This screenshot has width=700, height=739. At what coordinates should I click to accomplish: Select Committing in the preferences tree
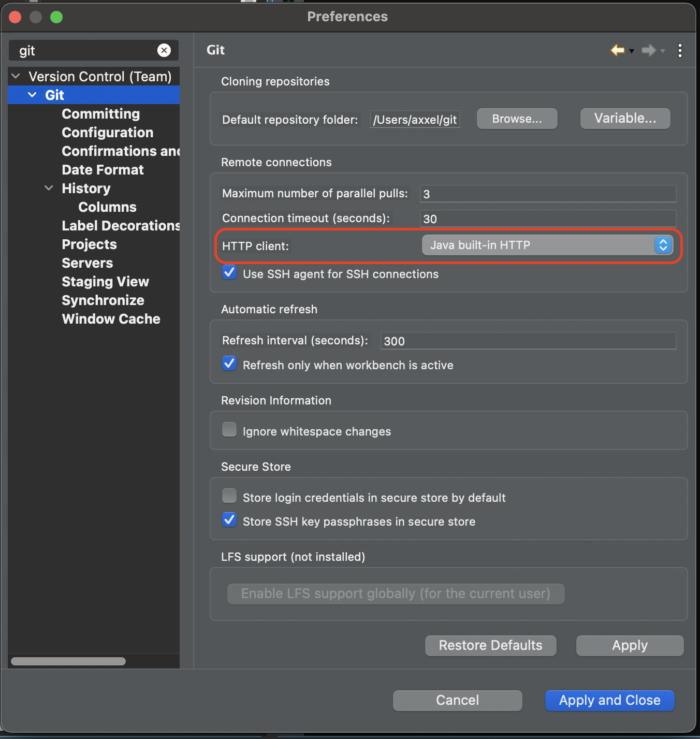tap(100, 114)
